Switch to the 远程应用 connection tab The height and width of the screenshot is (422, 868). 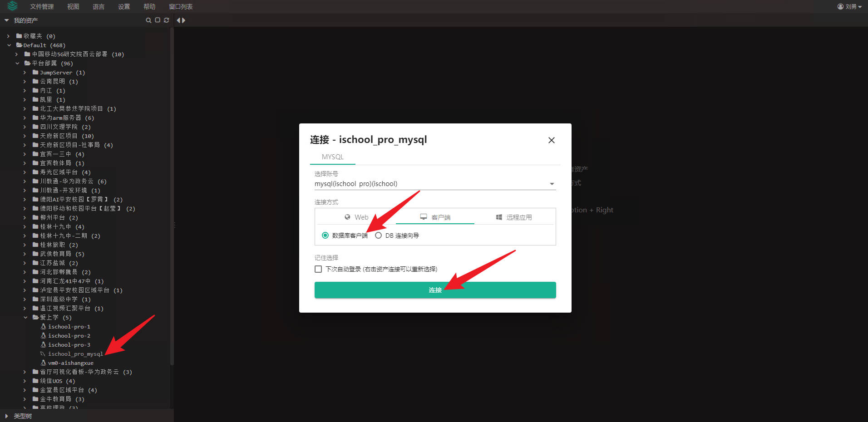pos(514,217)
